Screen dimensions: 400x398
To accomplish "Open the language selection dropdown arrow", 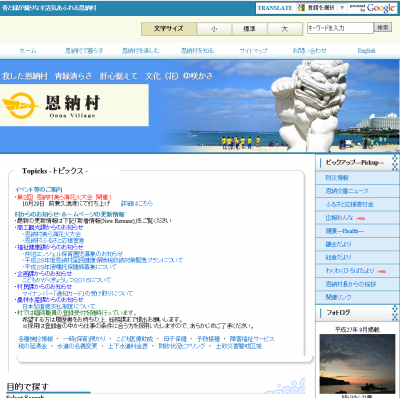I will coord(342,8).
